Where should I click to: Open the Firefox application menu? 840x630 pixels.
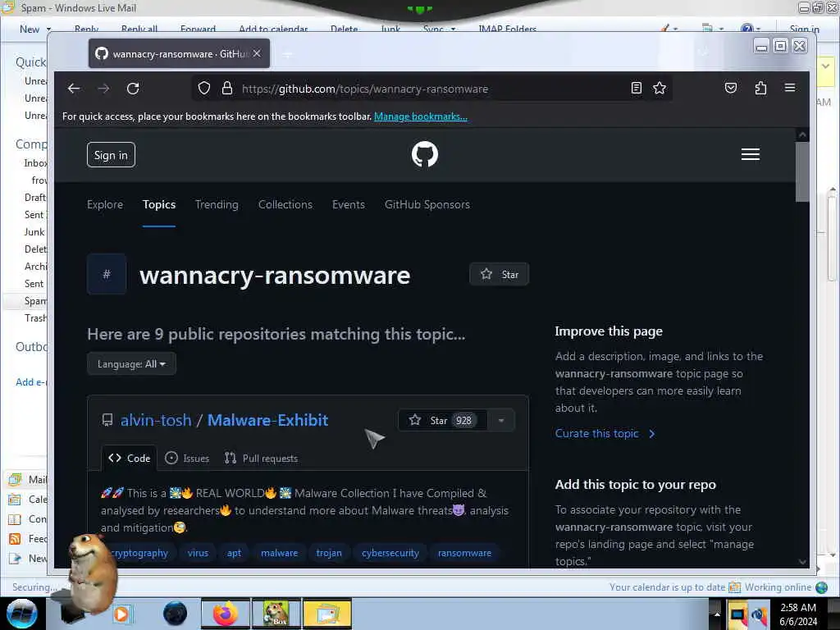pos(790,87)
